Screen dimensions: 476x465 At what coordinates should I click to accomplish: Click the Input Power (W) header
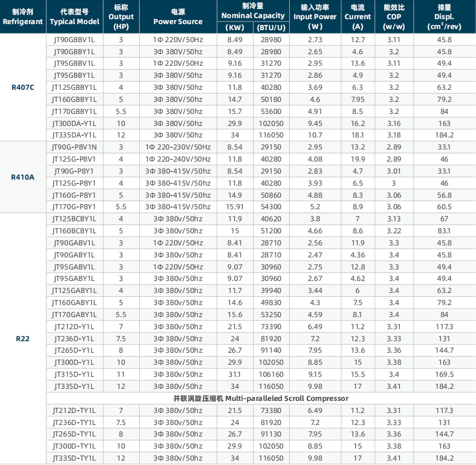point(315,16)
